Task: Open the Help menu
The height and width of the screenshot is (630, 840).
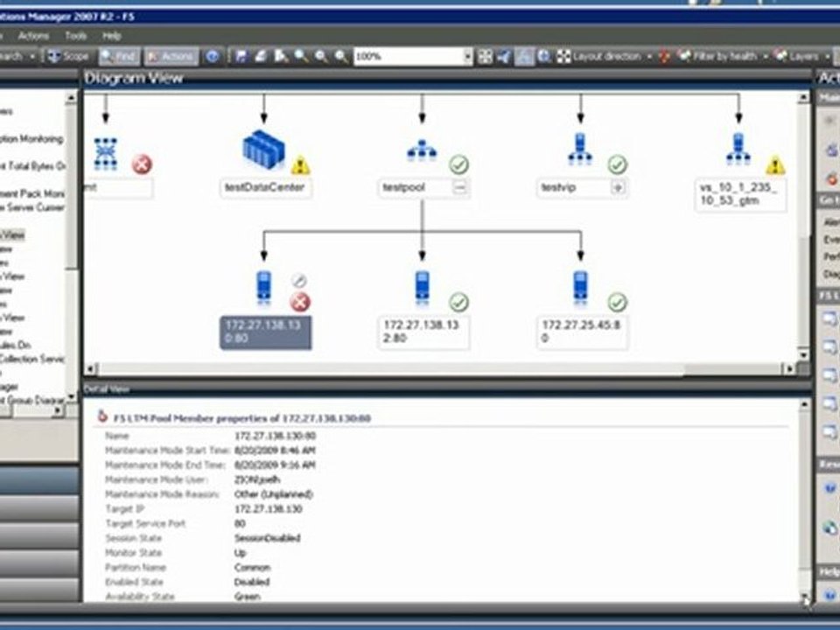Action: click(x=111, y=36)
